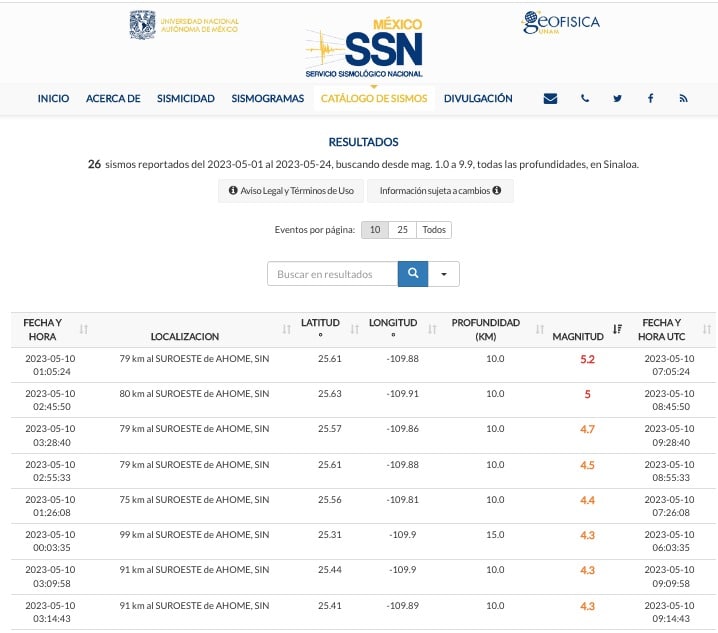Click the RESULTADOS heading

coord(364,142)
